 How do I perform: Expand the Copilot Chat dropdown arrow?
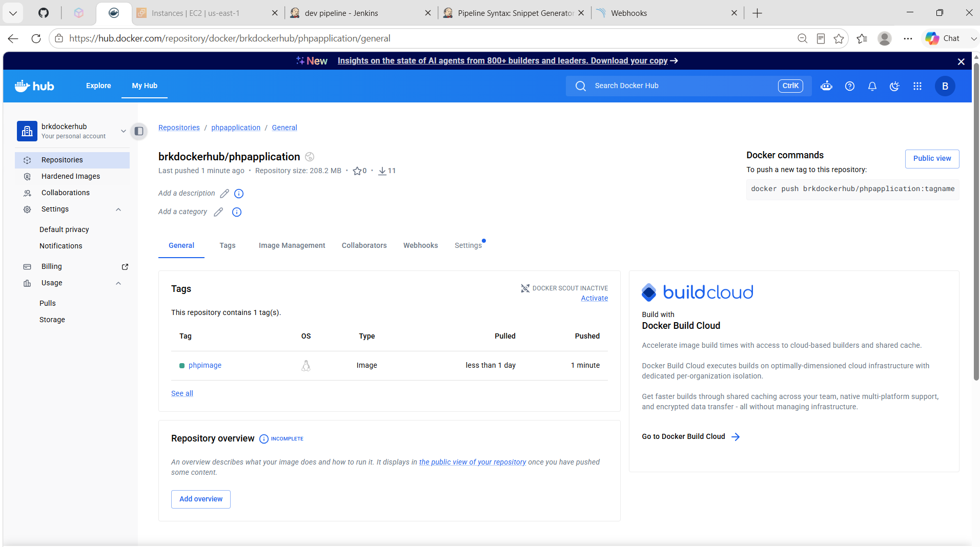pyautogui.click(x=973, y=38)
